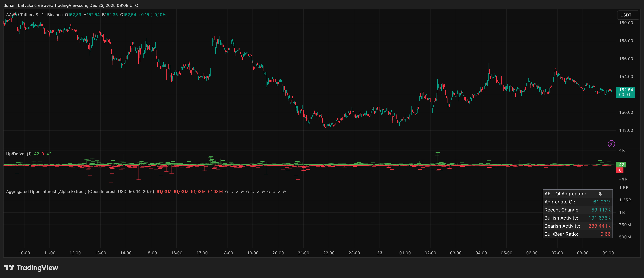Click the 17:00 label on time axis
Viewport: 644px width, 278px height.
point(202,253)
